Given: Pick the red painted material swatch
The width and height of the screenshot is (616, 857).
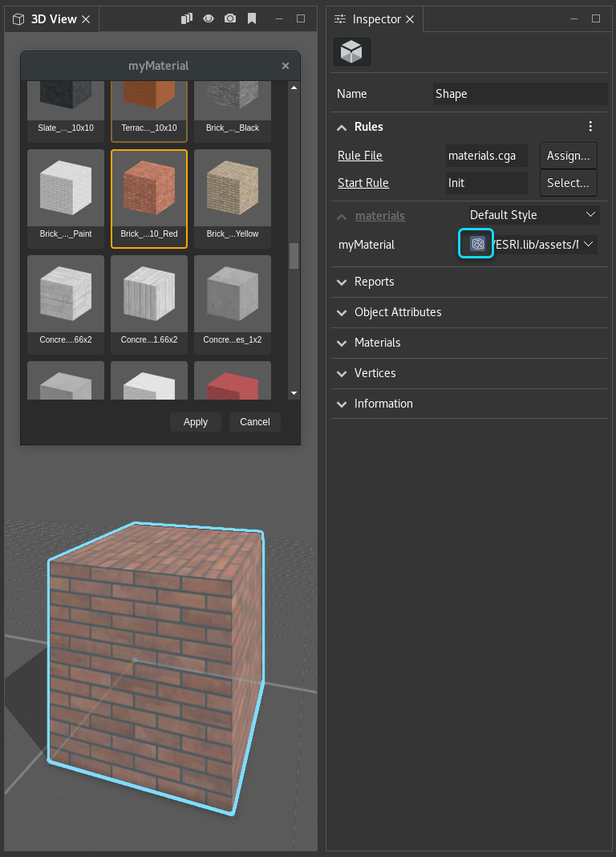Looking at the screenshot, I should click(233, 382).
